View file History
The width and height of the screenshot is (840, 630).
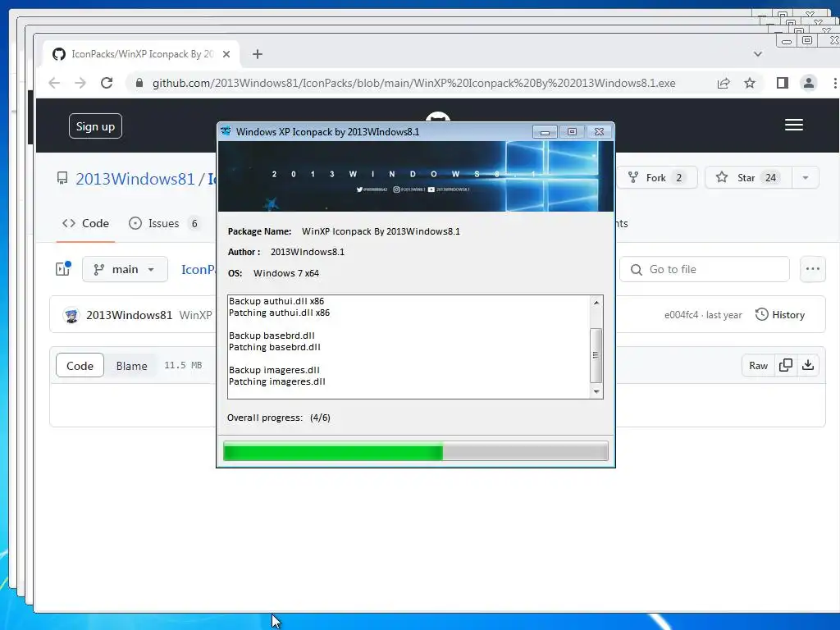(780, 315)
